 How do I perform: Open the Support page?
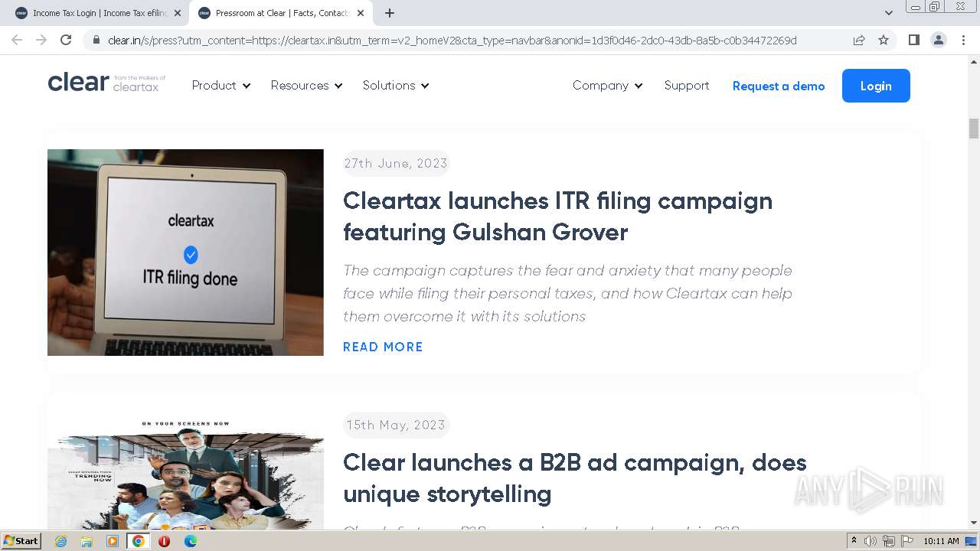click(x=687, y=86)
